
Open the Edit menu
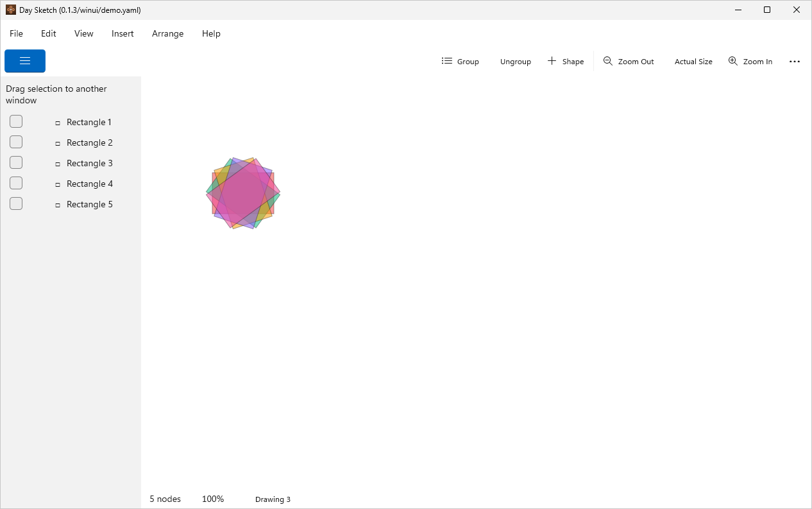pyautogui.click(x=49, y=33)
